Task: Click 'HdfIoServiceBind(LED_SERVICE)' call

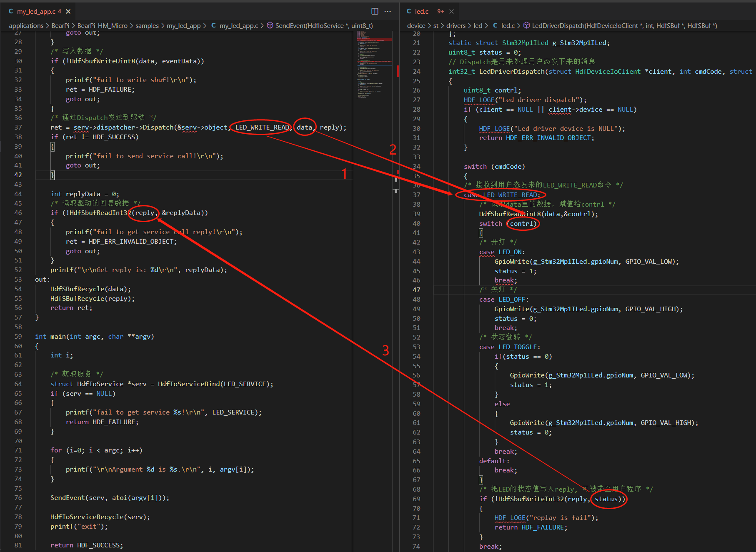Action: coord(213,384)
